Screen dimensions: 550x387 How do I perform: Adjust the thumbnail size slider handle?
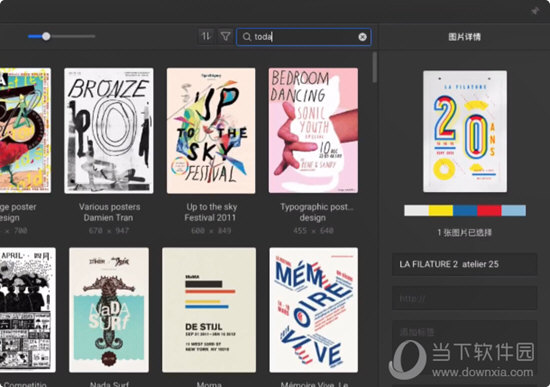click(x=46, y=36)
